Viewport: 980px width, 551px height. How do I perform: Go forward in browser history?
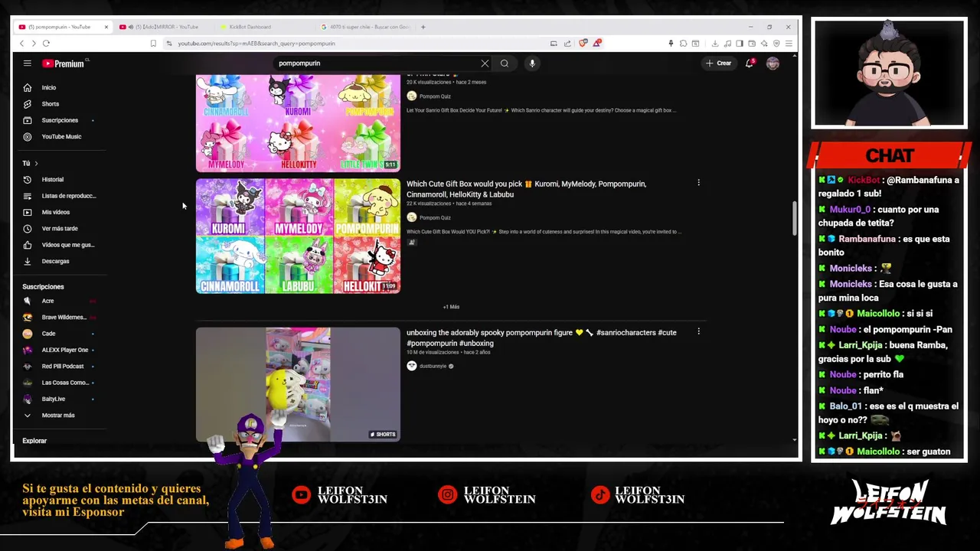pyautogui.click(x=34, y=44)
